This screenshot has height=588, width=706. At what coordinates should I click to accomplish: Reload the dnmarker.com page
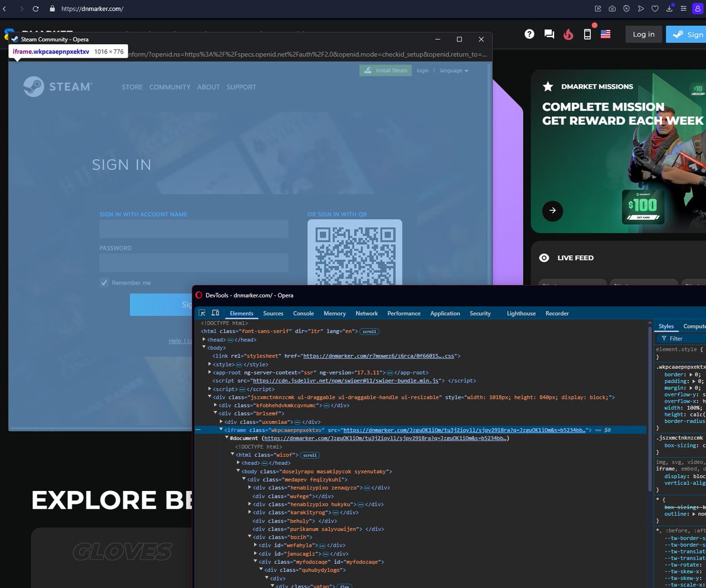coord(36,9)
